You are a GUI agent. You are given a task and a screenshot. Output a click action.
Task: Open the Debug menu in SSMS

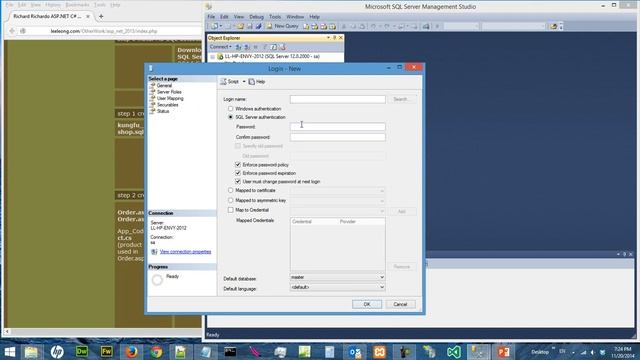pos(256,17)
